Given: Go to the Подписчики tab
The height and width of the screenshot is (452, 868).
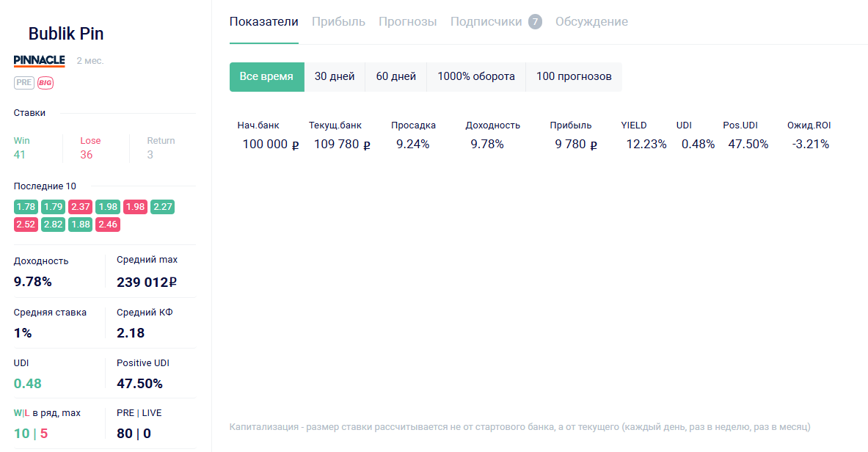Looking at the screenshot, I should (486, 22).
